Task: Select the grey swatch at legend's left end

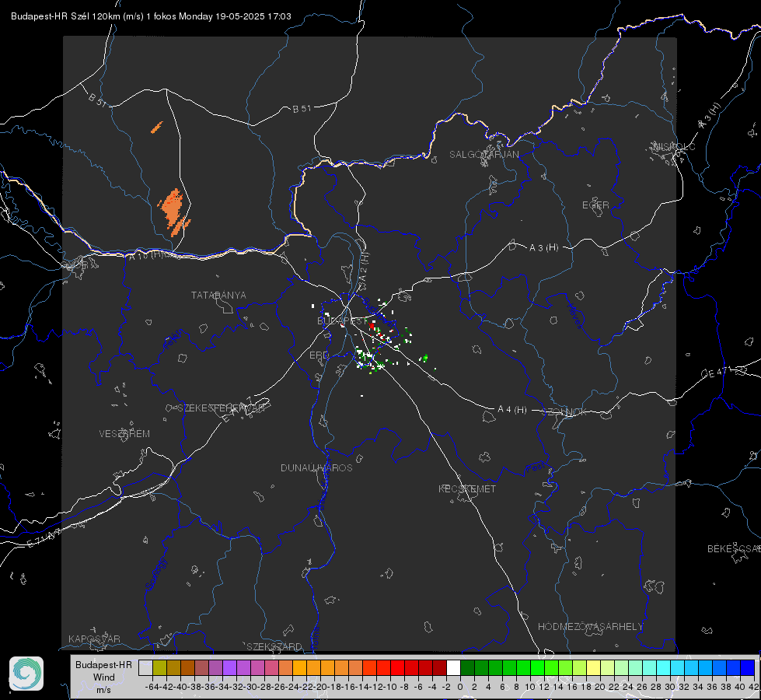Action: coord(145,667)
